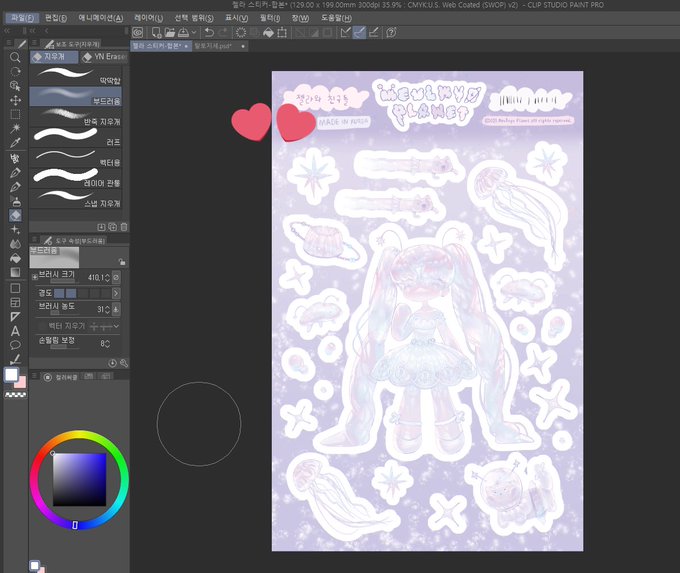680x573 pixels.
Task: Select the Airbrush tool
Action: click(x=15, y=201)
